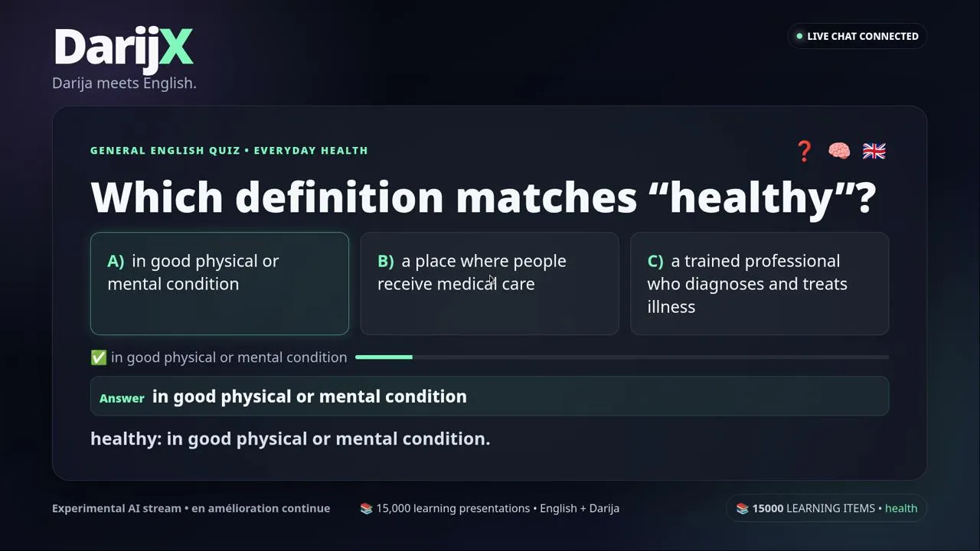The image size is (980, 551).
Task: Click the green health topic label
Action: [901, 508]
